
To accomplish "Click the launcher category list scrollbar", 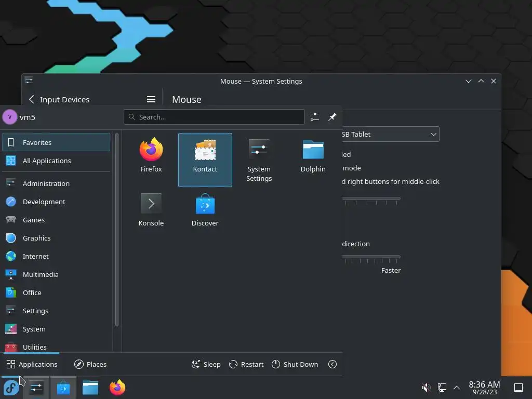I will (117, 230).
